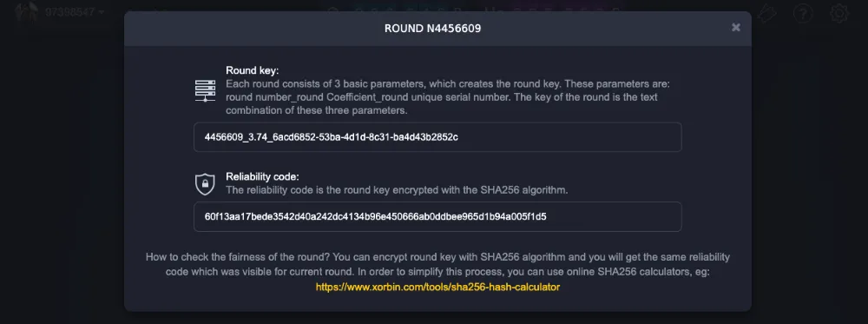Select the round key text field
The image size is (868, 324).
[x=437, y=136]
